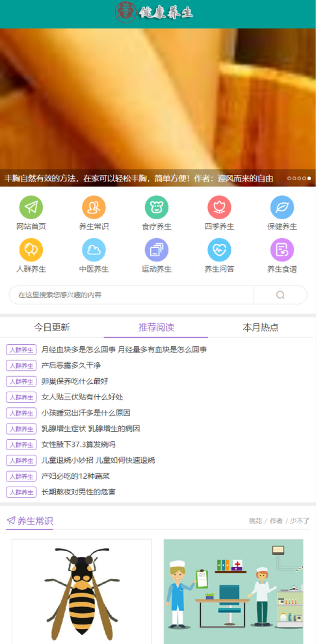Click the search magnifier button
316x644 pixels.
tap(280, 295)
